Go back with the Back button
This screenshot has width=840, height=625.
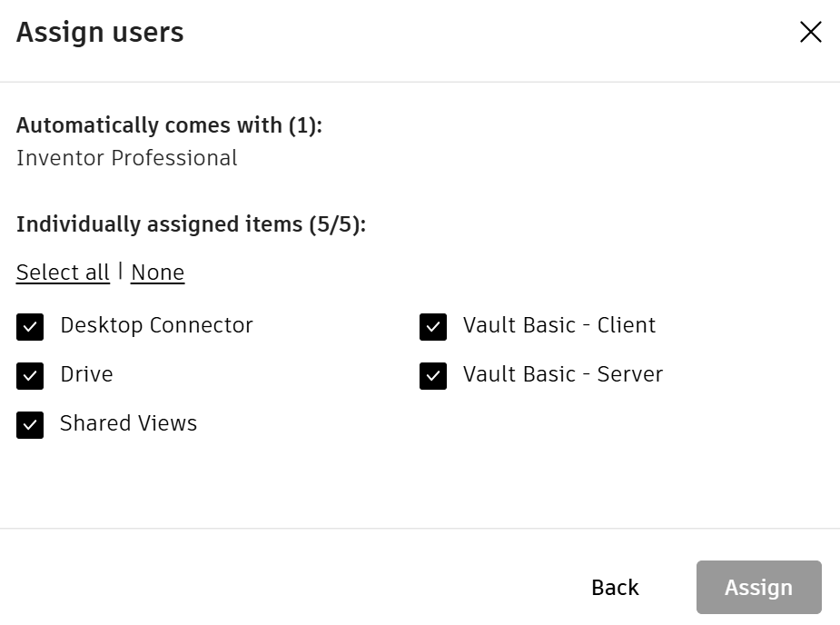click(615, 588)
